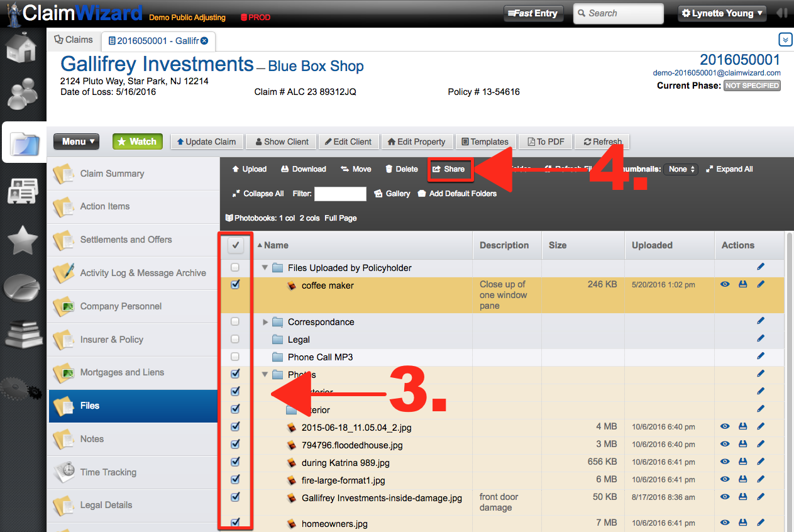Edit pencil icon for Legal folder
This screenshot has height=532, width=794.
click(761, 338)
